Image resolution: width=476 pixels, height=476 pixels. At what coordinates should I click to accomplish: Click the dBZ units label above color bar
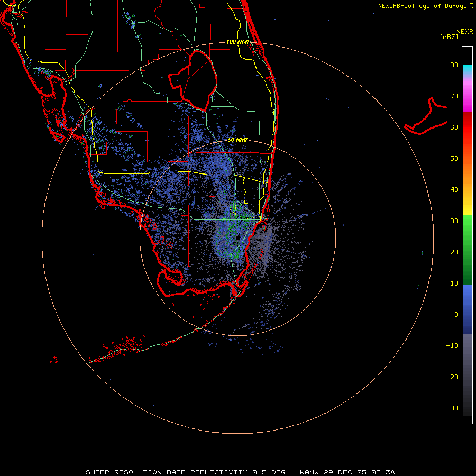click(x=449, y=37)
